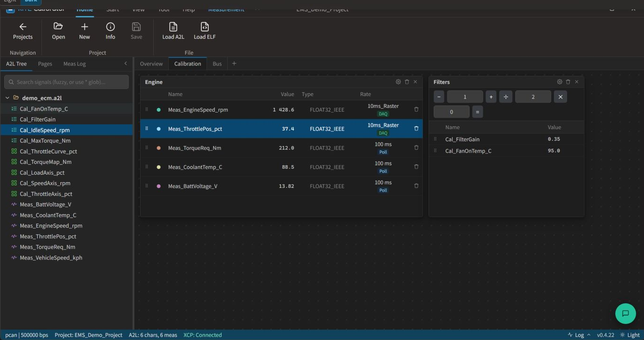Grab the drag handle of Cal_FilterGain row
Screen dimensions: 644x340
[435, 139]
